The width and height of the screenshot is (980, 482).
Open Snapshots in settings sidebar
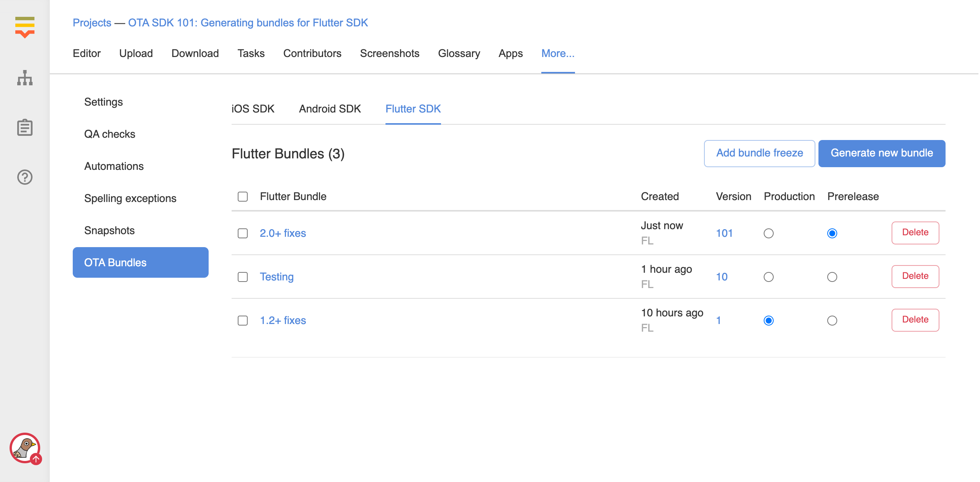109,231
